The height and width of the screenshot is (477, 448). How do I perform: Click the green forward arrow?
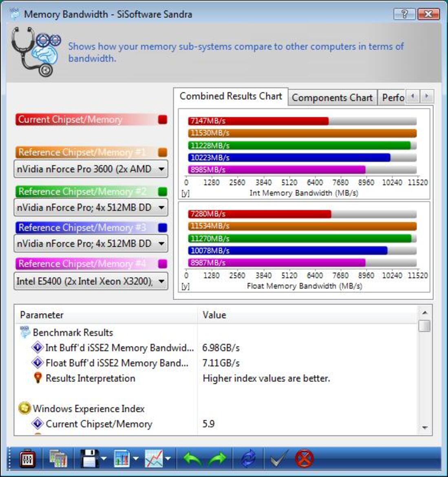(x=217, y=458)
